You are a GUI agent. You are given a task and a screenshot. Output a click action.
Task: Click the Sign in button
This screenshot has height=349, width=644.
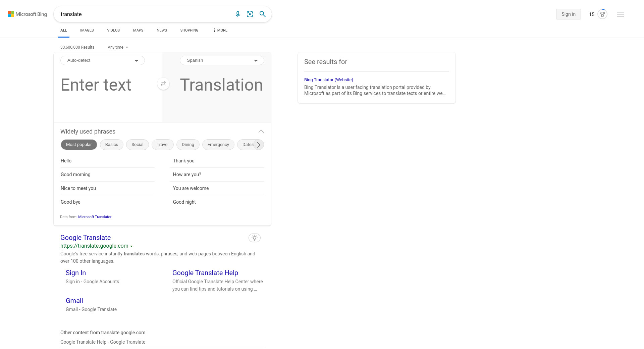pyautogui.click(x=568, y=14)
